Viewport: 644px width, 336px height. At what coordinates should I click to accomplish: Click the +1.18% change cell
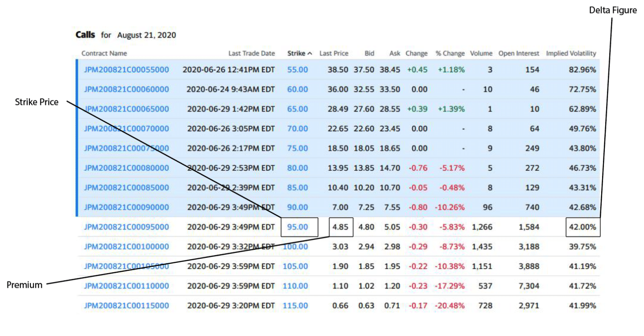451,70
